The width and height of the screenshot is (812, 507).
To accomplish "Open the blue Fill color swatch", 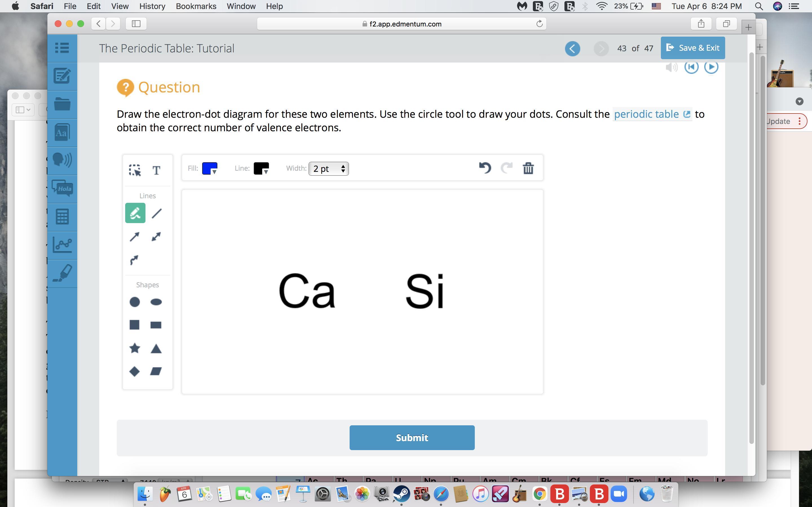I will coord(210,168).
